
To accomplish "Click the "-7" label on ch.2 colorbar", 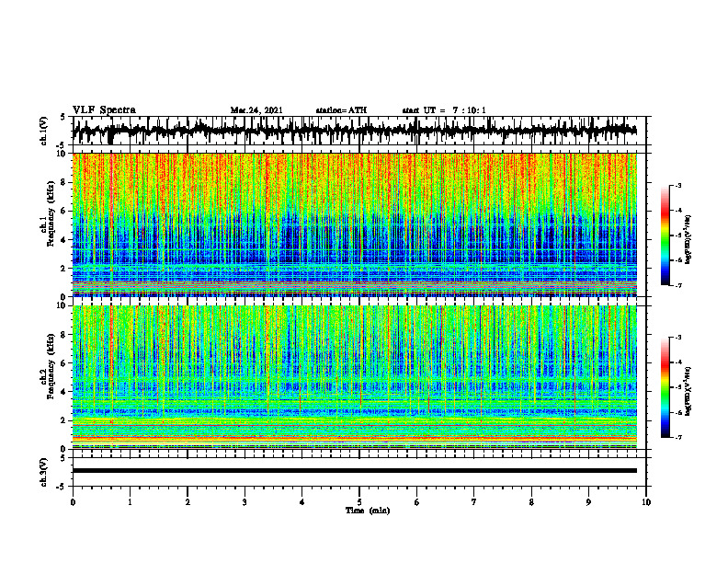I will tap(677, 437).
